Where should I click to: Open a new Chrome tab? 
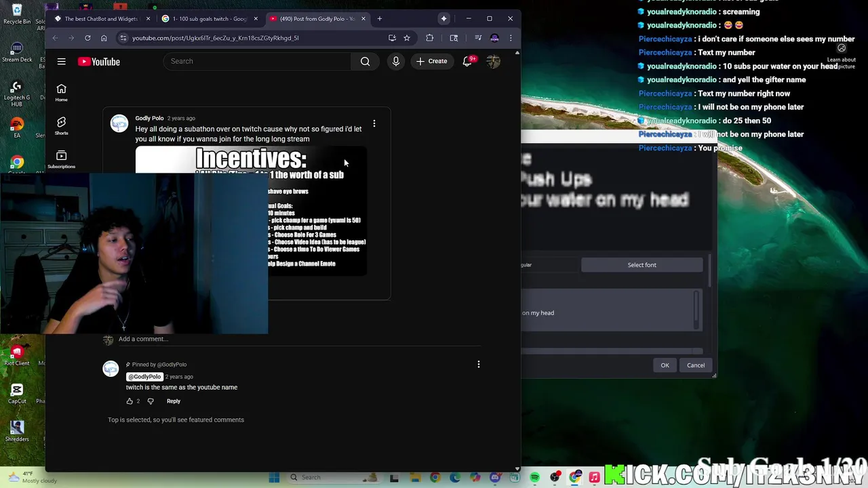(x=380, y=18)
